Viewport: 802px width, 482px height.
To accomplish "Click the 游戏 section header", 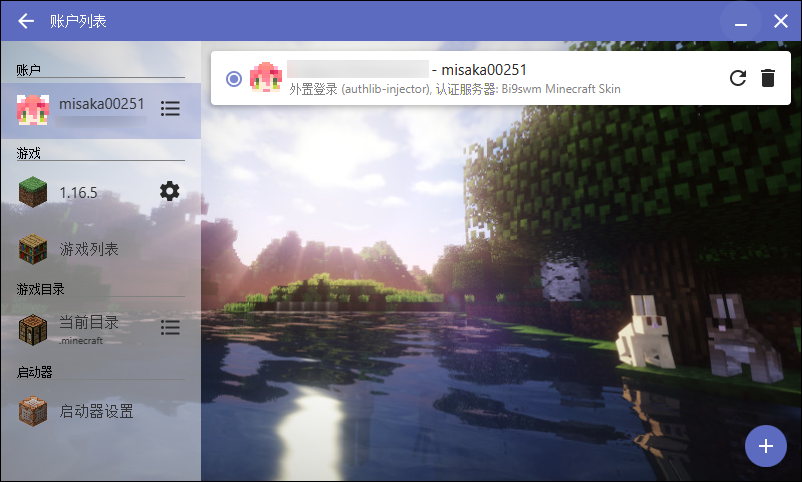I will pyautogui.click(x=28, y=153).
